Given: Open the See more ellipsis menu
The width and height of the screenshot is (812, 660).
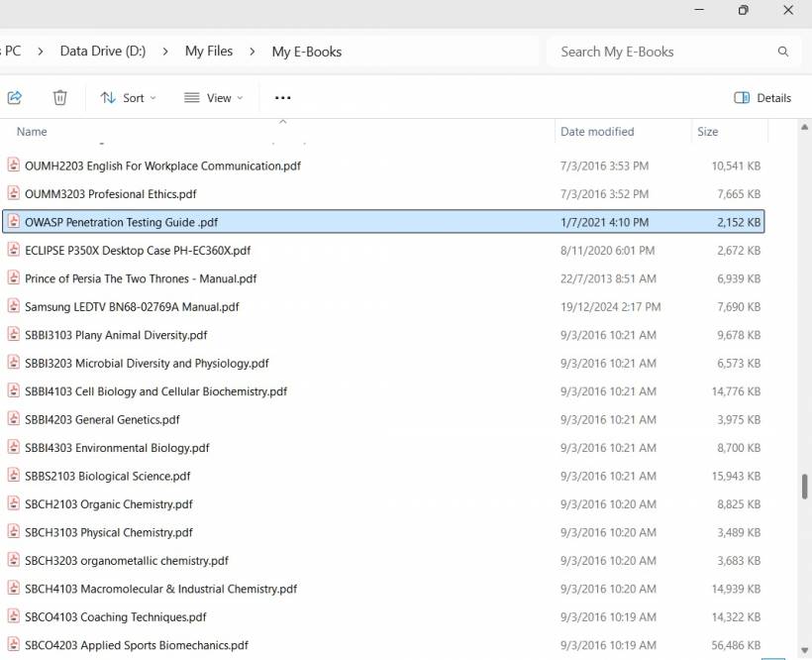Looking at the screenshot, I should [283, 98].
